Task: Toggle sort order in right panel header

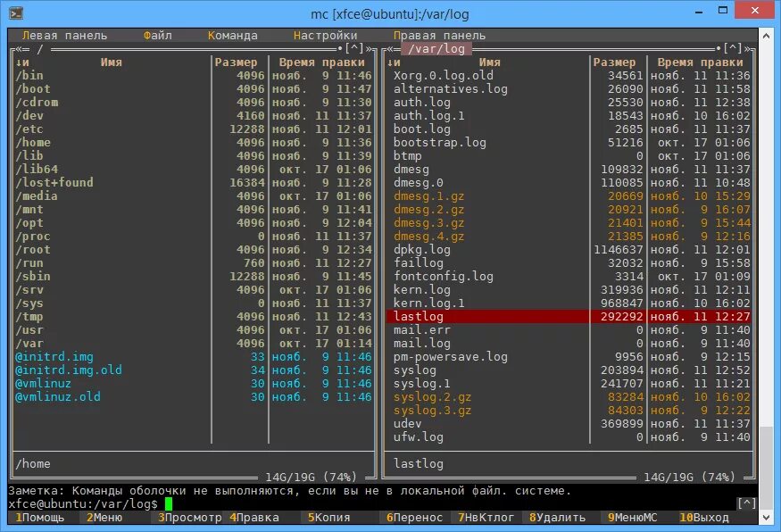Action: coord(394,62)
